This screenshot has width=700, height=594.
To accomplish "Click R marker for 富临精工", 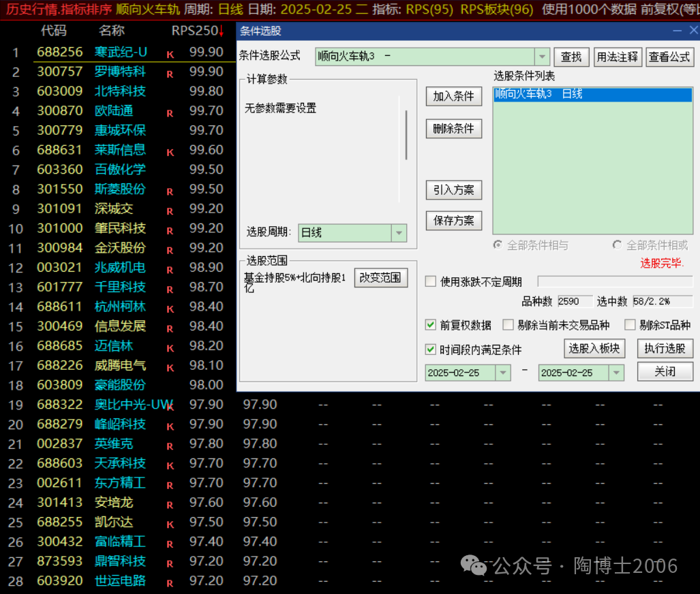I will (x=170, y=544).
